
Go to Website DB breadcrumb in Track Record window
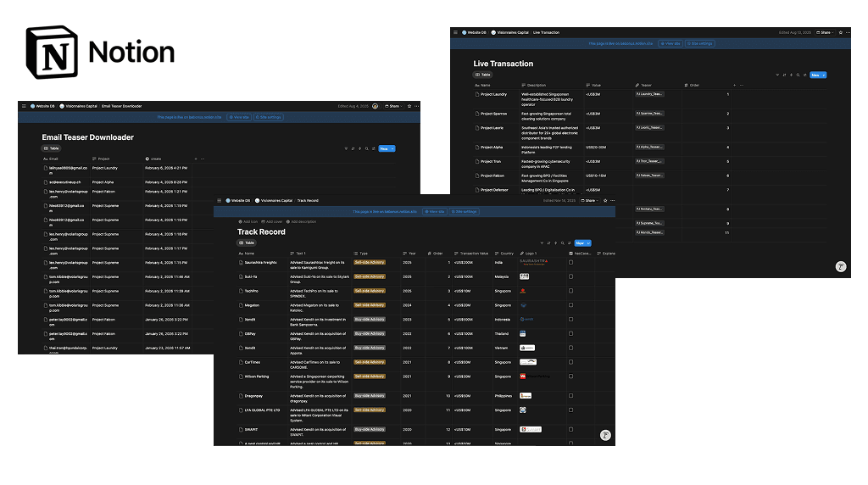pyautogui.click(x=238, y=200)
